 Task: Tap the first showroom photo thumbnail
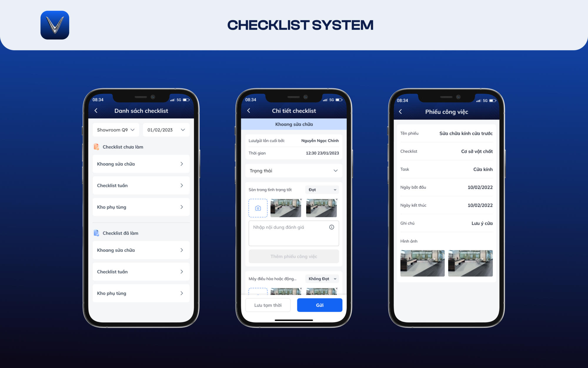285,207
